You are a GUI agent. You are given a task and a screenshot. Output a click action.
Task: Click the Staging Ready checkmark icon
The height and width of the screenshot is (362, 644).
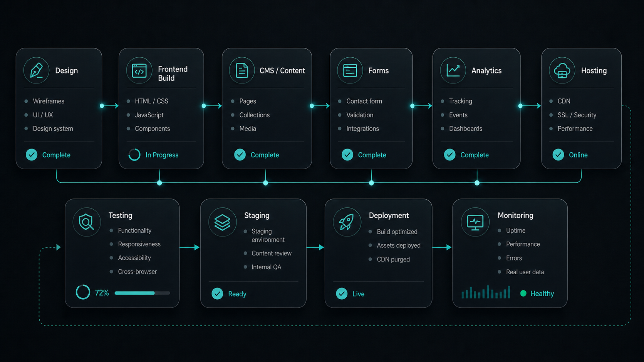point(217,294)
